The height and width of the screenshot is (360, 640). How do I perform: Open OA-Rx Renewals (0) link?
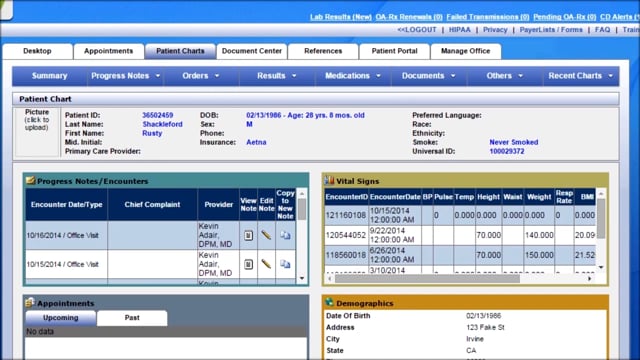point(409,17)
